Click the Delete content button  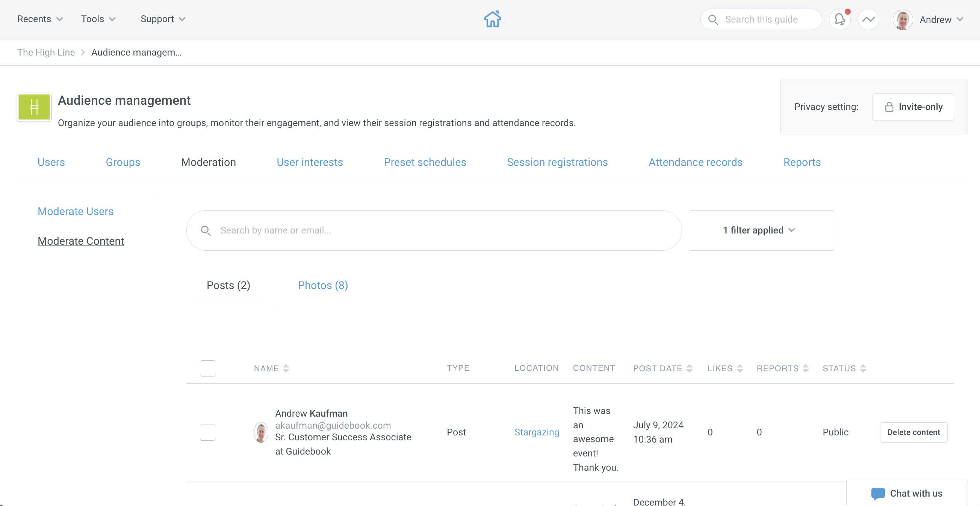(914, 432)
